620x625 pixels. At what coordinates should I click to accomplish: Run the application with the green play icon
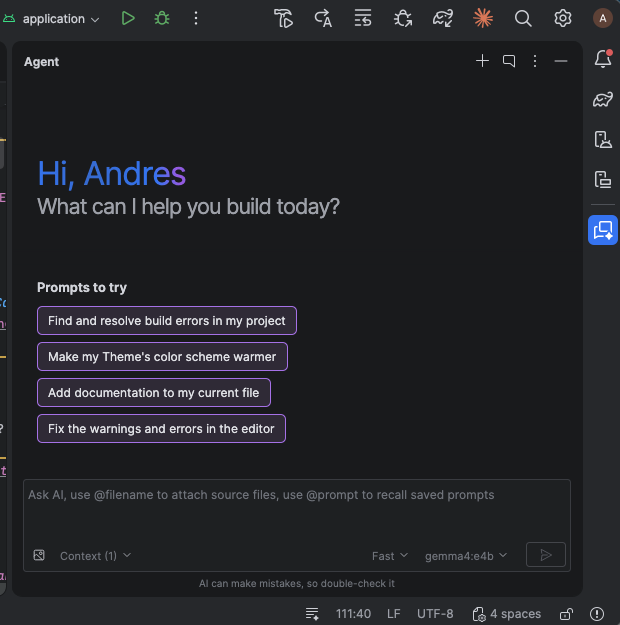(128, 18)
